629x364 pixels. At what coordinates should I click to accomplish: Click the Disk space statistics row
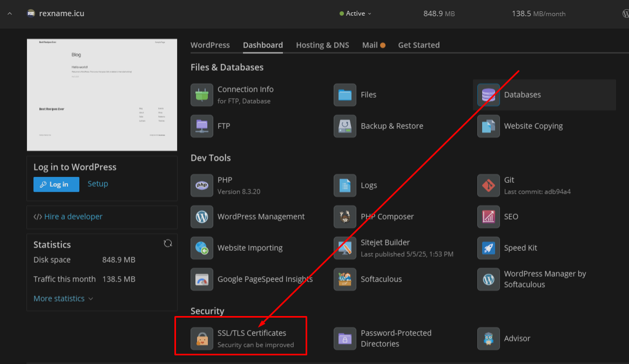(84, 260)
